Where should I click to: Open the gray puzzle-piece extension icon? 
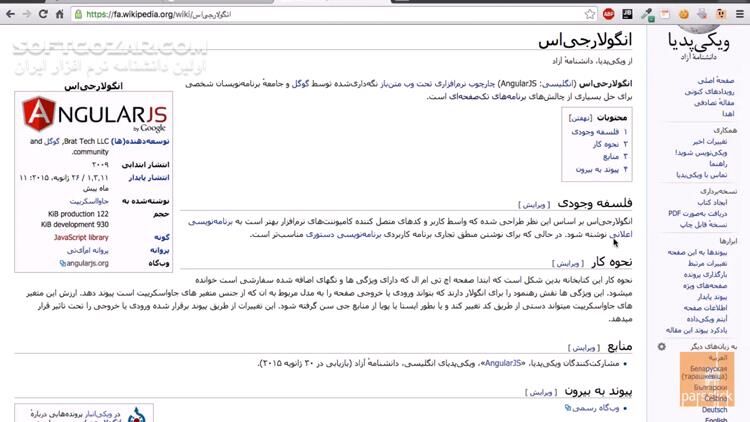pyautogui.click(x=702, y=14)
